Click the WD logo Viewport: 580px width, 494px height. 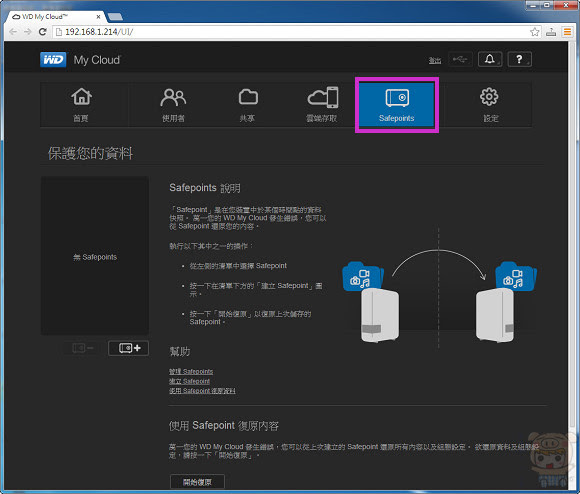click(x=53, y=60)
